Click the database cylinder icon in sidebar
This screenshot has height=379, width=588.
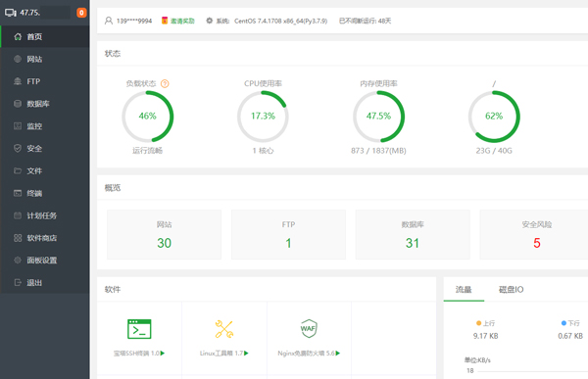(18, 104)
